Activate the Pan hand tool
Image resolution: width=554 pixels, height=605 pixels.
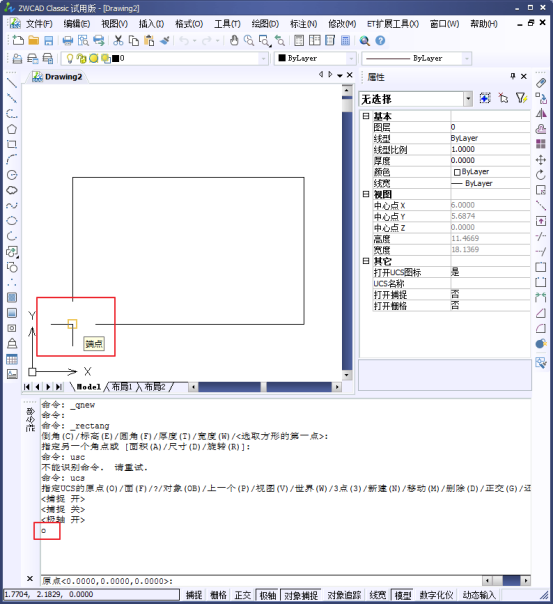tap(234, 41)
